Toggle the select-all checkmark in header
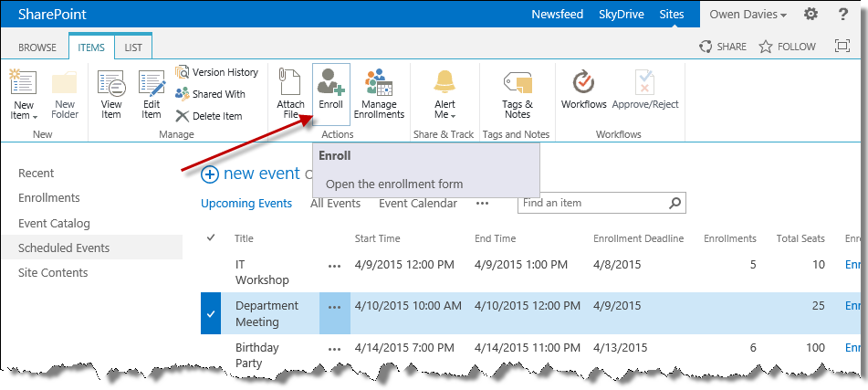Screen dimensions: 868x390 pyautogui.click(x=212, y=238)
